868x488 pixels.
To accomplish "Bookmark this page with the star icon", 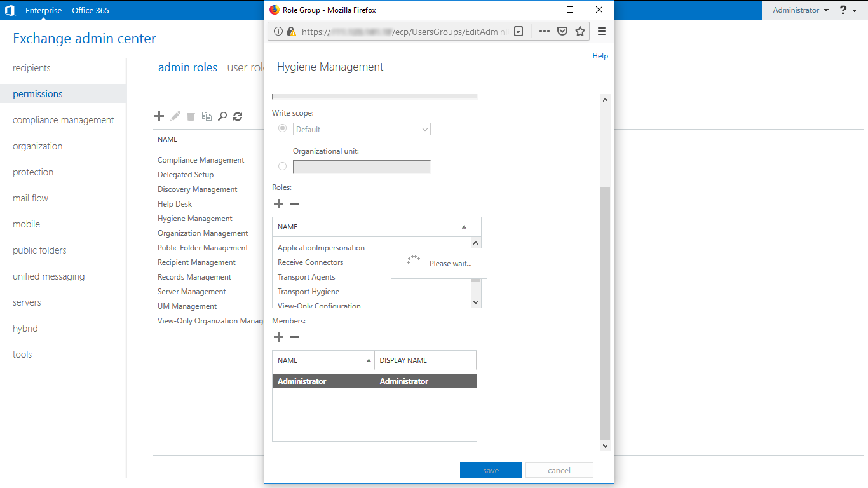I will click(580, 31).
